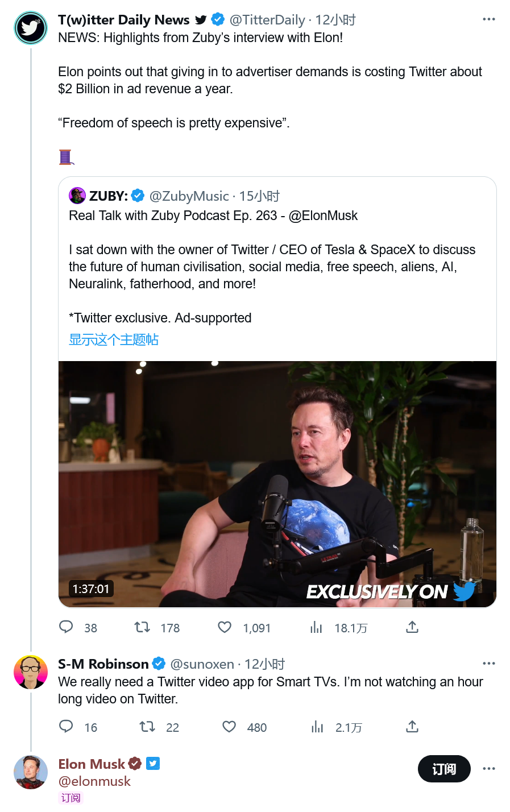Open Elon Musk's profile avatar
Image resolution: width=510 pixels, height=812 pixels.
click(x=31, y=772)
